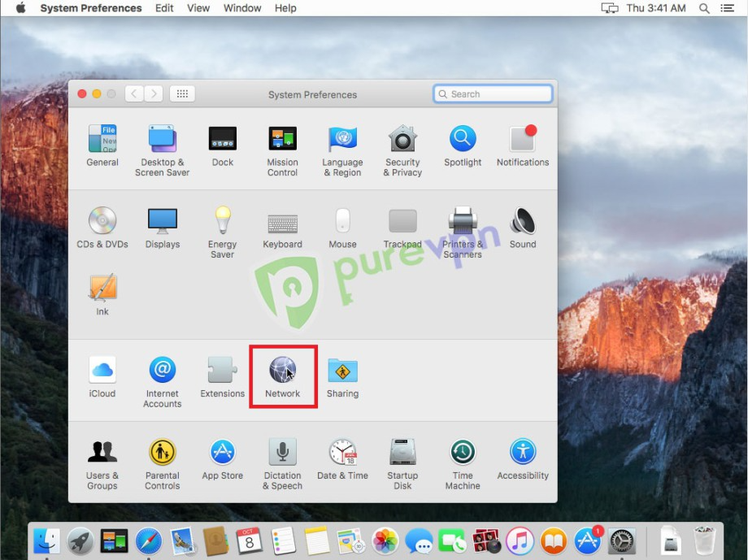Open the Help menu
Screen dimensions: 748x560
coord(285,8)
